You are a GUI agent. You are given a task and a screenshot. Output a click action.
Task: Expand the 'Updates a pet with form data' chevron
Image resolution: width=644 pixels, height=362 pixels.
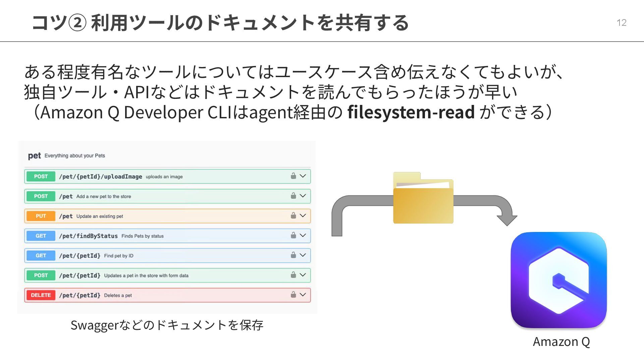click(x=303, y=275)
